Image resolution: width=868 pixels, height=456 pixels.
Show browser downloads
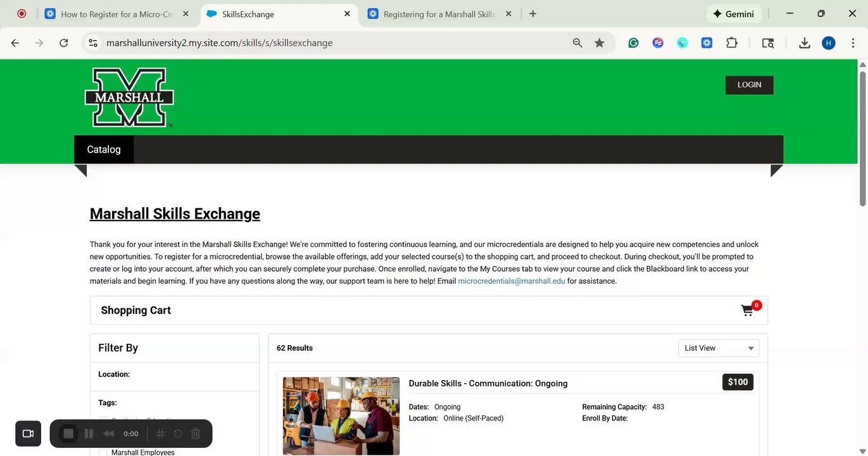click(x=805, y=43)
